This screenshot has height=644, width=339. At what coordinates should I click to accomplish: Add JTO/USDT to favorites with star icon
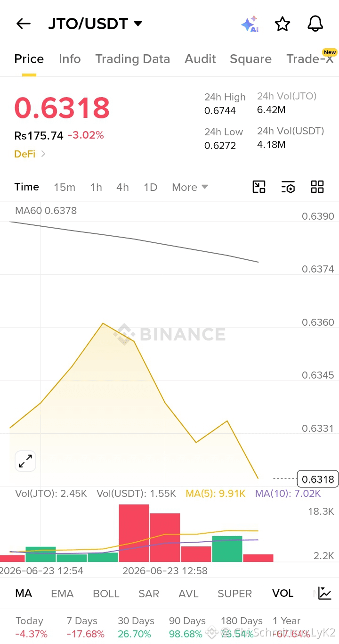click(x=282, y=24)
